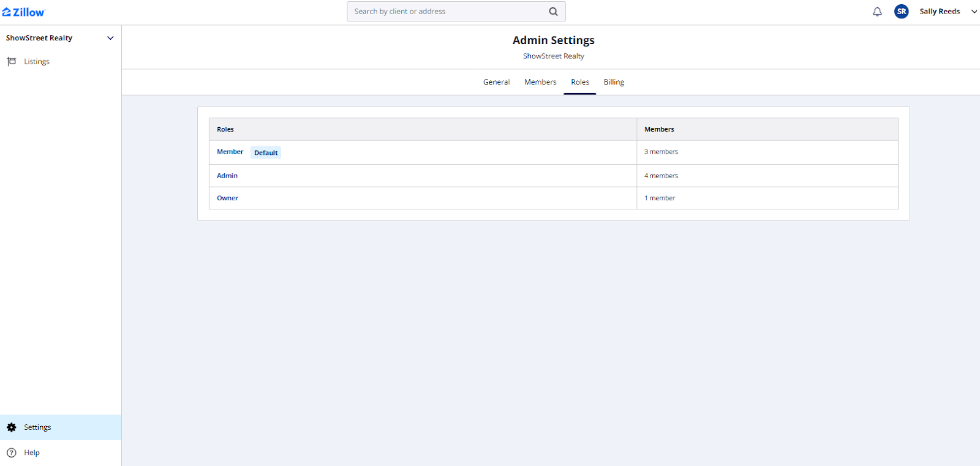Expand the ShowStreet Realty dropdown chevron
Screen dimensions: 980x466
[x=110, y=38]
